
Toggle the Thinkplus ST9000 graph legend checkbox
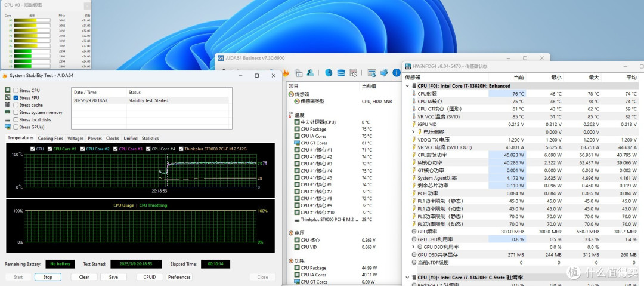(x=181, y=149)
